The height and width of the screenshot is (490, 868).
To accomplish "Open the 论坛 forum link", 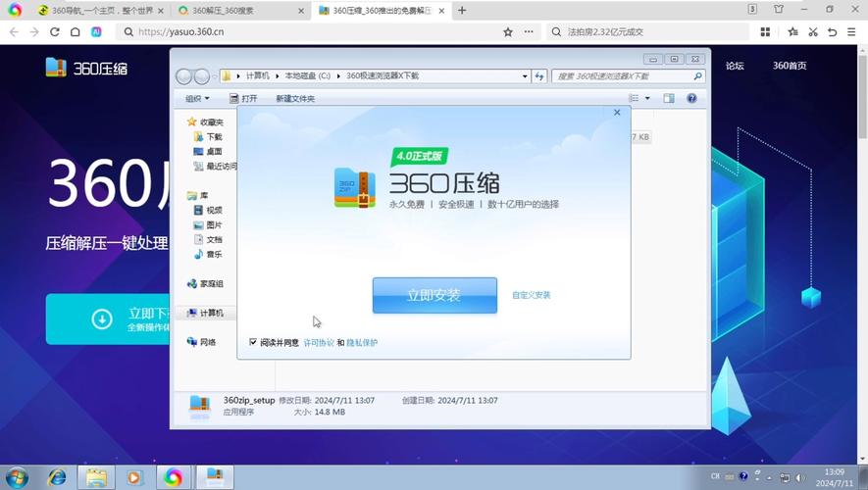I will pos(735,66).
